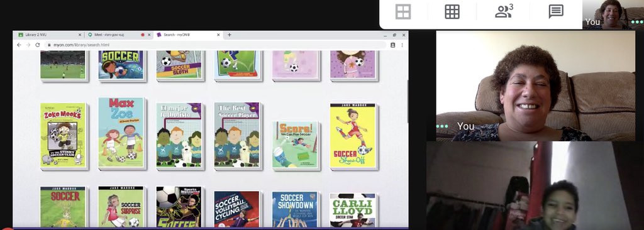Viewport: 644px width, 230px height.
Task: Open a new browser tab with the plus
Action: point(229,35)
